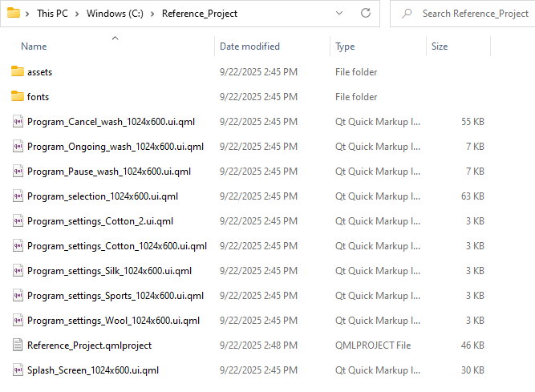The width and height of the screenshot is (535, 392).
Task: Expand the chevron after Windows (C:)
Action: click(152, 14)
